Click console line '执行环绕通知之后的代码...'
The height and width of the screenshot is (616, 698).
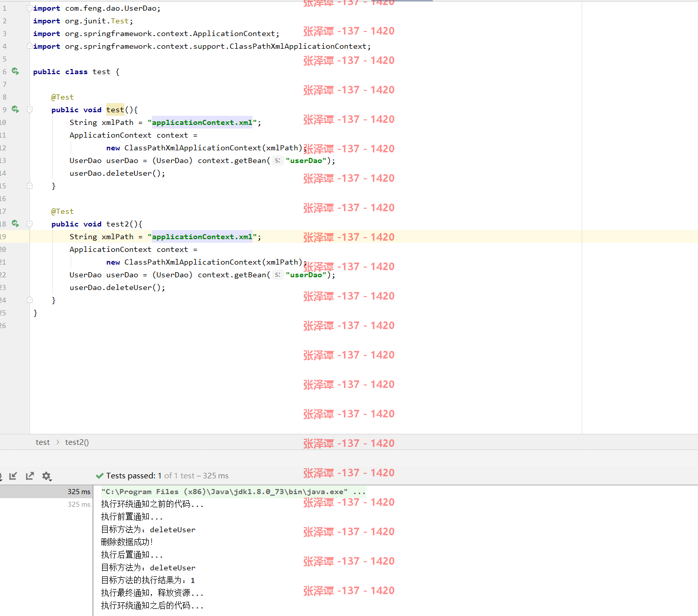click(x=152, y=606)
